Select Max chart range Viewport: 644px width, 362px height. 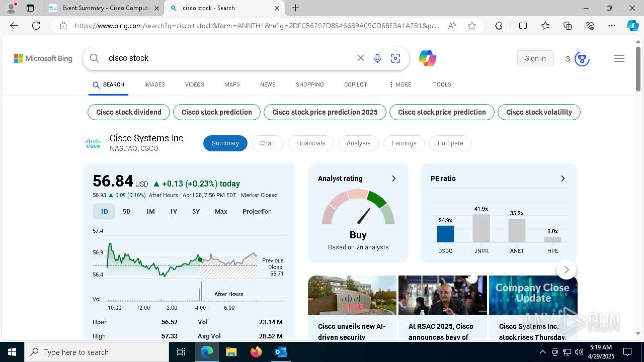221,212
